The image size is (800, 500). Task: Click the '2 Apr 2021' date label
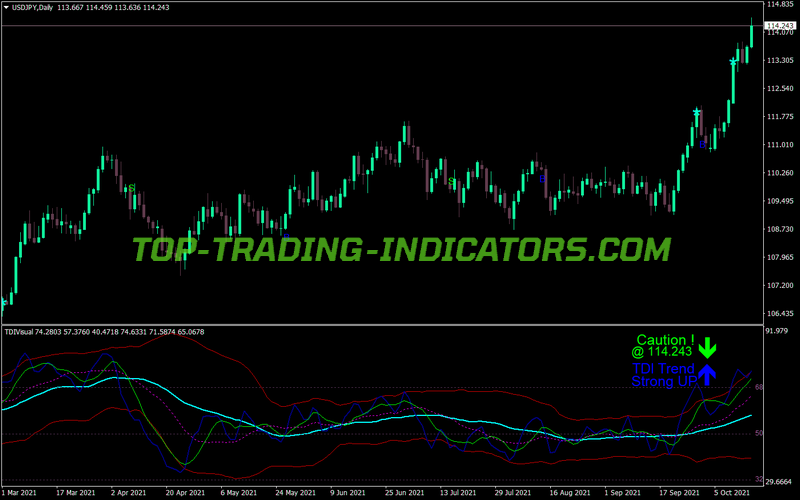(129, 493)
